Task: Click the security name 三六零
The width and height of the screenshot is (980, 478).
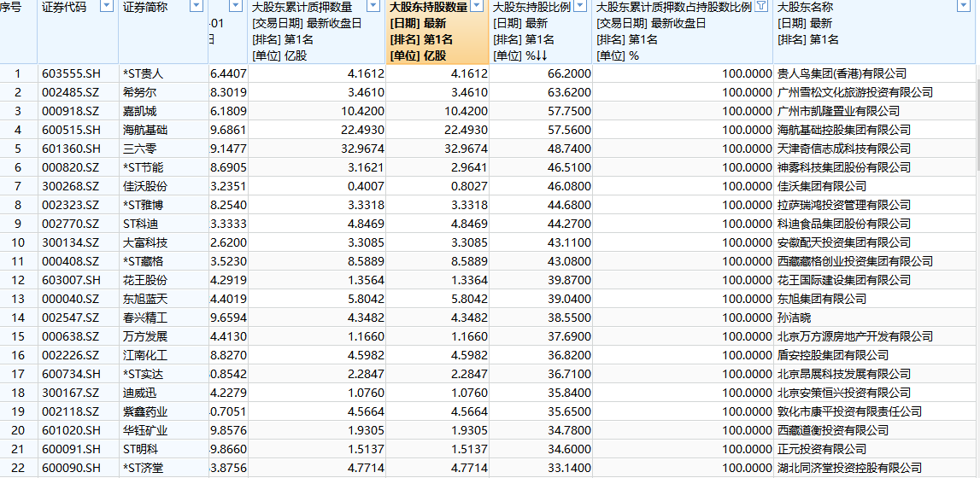Action: pyautogui.click(x=140, y=149)
